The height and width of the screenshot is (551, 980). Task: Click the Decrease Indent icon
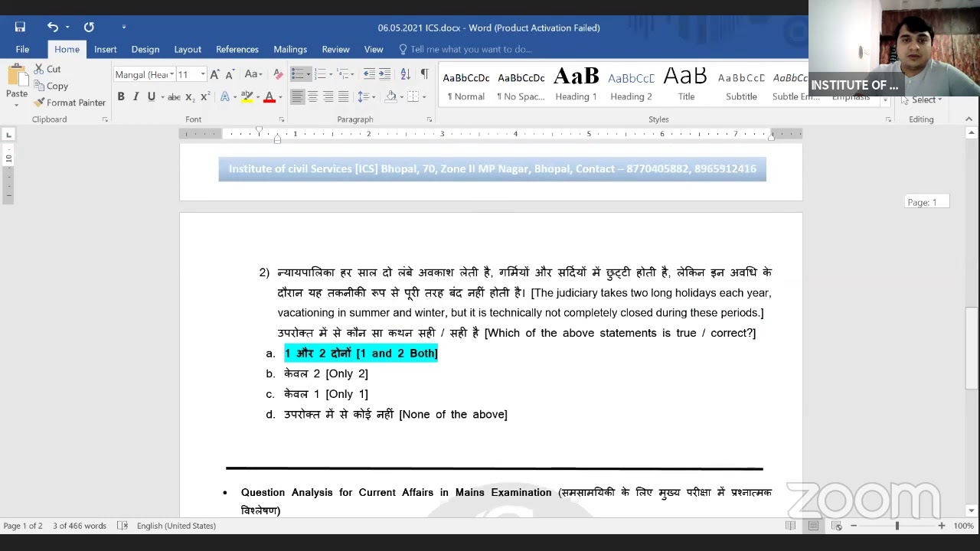coord(369,74)
